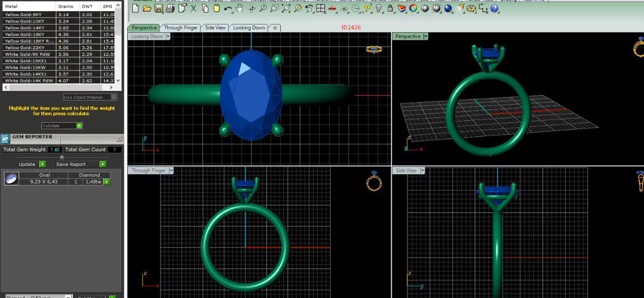
Task: Create a new file from toolbar
Action: click(x=135, y=9)
